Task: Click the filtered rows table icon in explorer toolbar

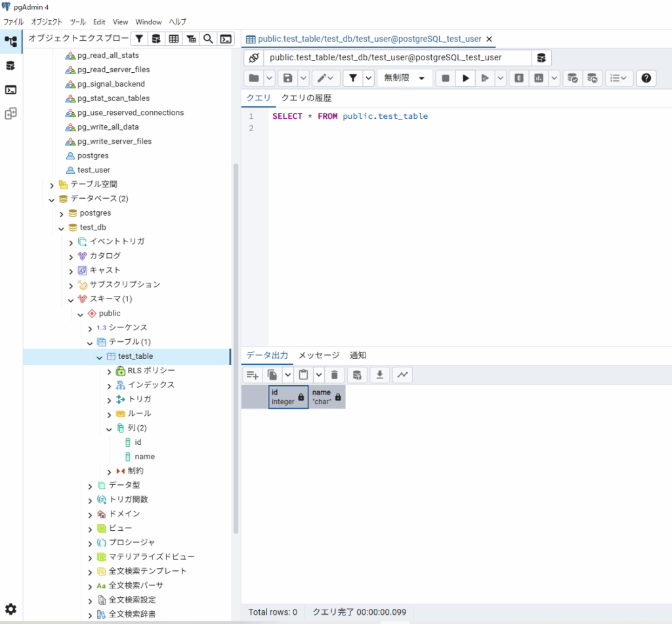Action: click(191, 39)
